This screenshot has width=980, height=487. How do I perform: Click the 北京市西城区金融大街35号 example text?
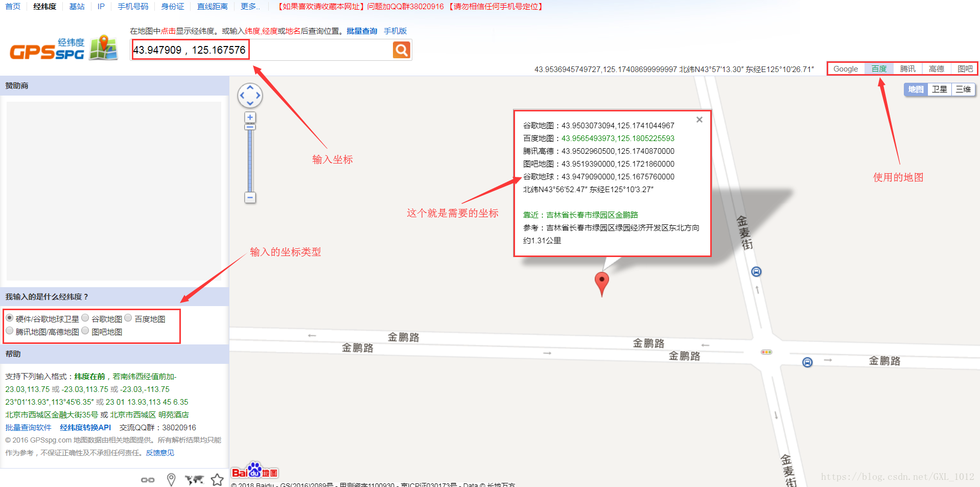point(52,415)
